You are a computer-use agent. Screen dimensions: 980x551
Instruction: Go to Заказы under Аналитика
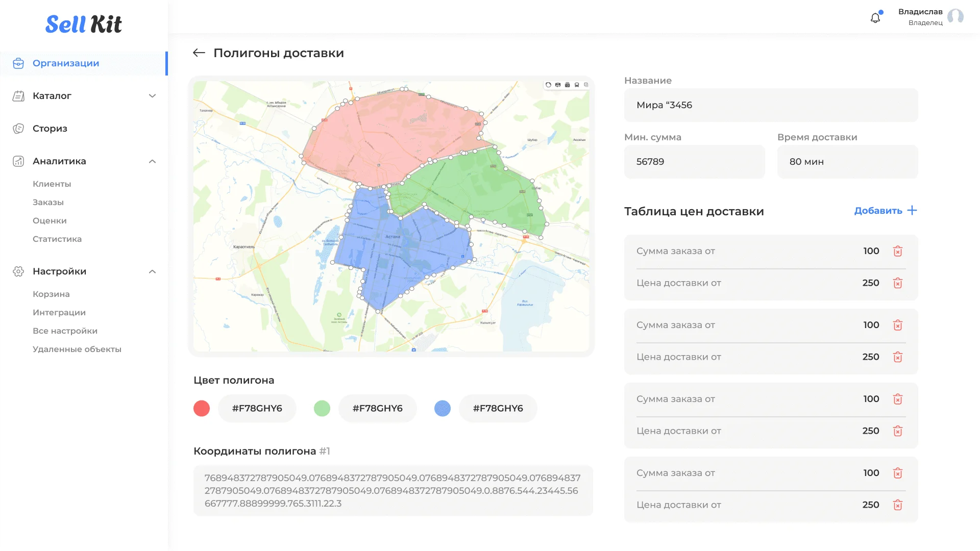[48, 202]
